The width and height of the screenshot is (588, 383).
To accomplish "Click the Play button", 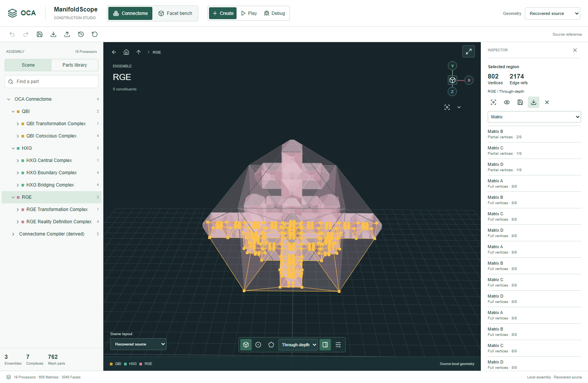I will pyautogui.click(x=249, y=13).
